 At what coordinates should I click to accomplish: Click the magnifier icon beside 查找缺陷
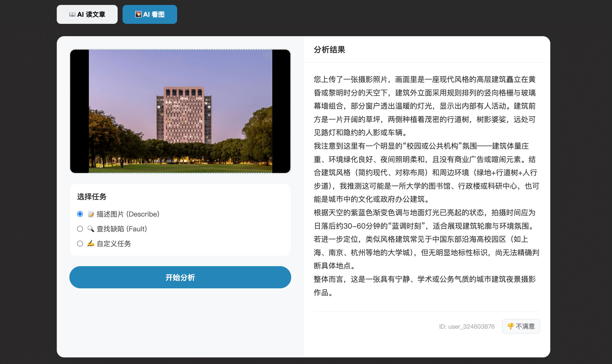[x=91, y=229]
